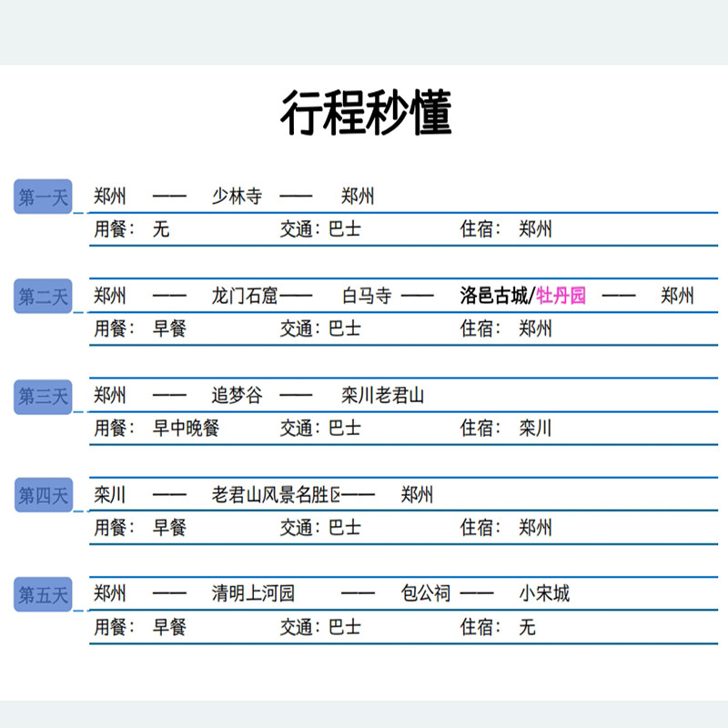728x728 pixels.
Task: Click the 白马寺 destination
Action: [x=367, y=296]
